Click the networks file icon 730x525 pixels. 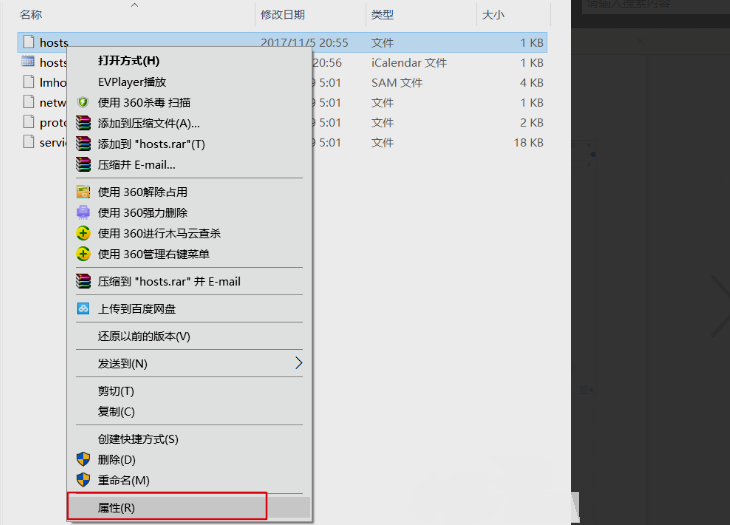(28, 102)
